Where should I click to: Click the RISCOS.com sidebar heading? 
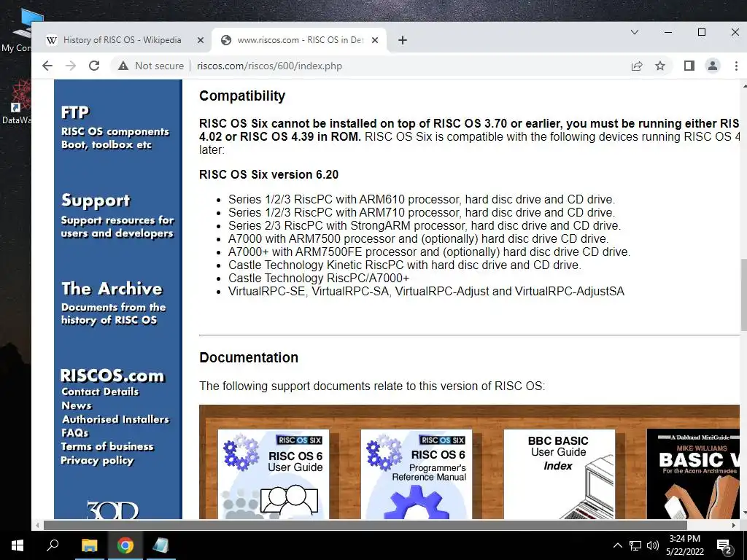[112, 376]
